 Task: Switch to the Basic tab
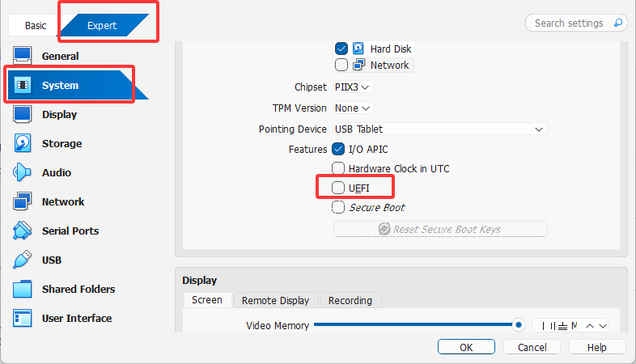(x=36, y=26)
